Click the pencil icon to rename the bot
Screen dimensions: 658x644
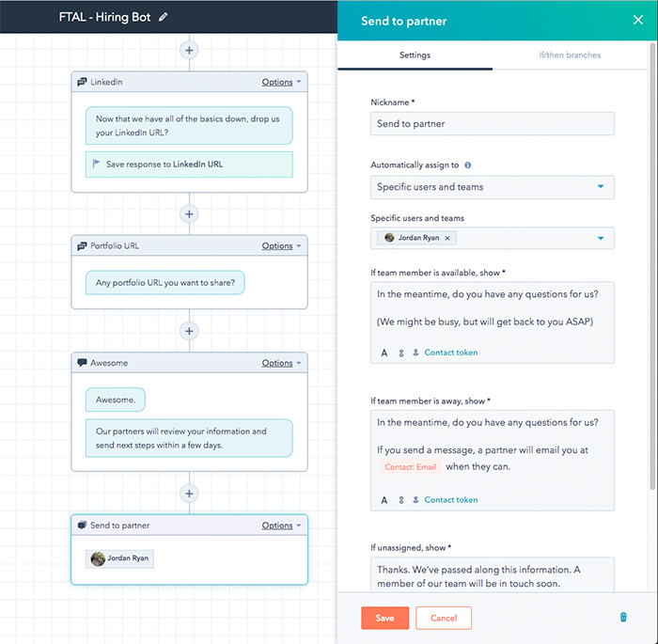[x=164, y=17]
